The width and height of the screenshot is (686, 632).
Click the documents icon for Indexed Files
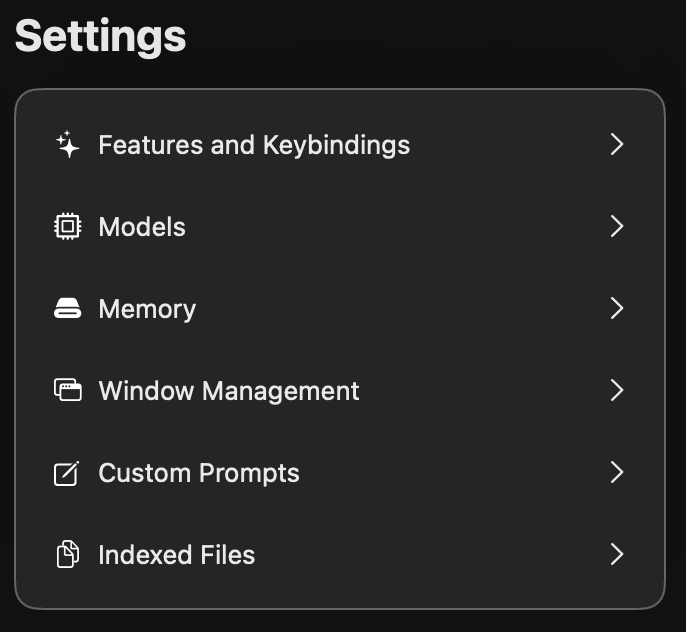68,554
